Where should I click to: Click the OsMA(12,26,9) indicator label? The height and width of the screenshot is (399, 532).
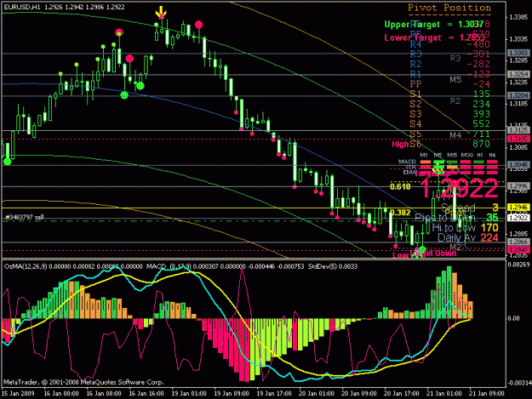click(x=26, y=266)
